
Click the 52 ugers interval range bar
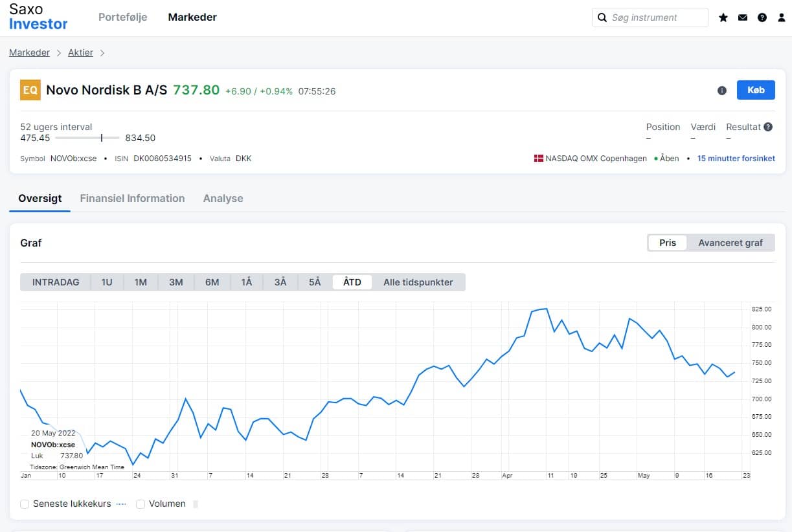pyautogui.click(x=87, y=138)
